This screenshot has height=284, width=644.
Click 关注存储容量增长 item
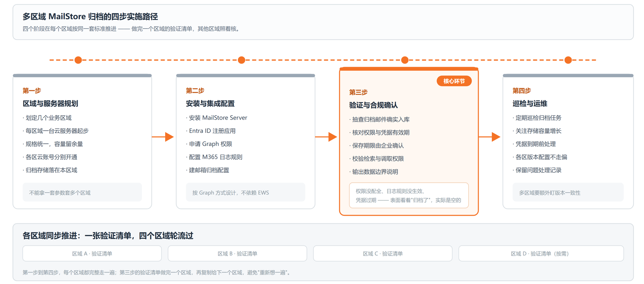coord(537,131)
